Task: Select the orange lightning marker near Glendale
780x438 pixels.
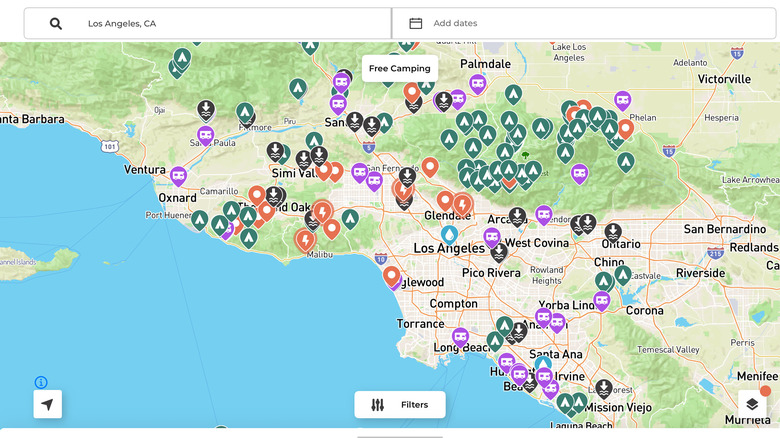Action: (x=462, y=204)
